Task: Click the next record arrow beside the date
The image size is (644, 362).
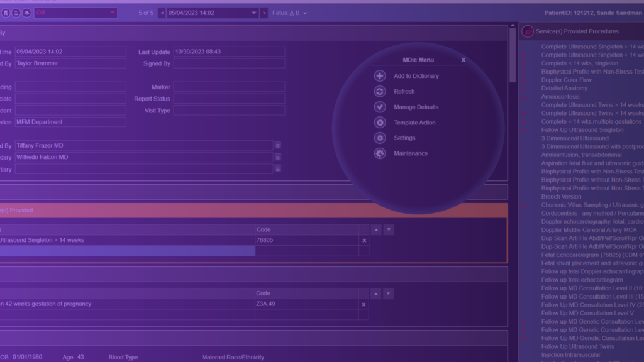Action: tap(264, 12)
